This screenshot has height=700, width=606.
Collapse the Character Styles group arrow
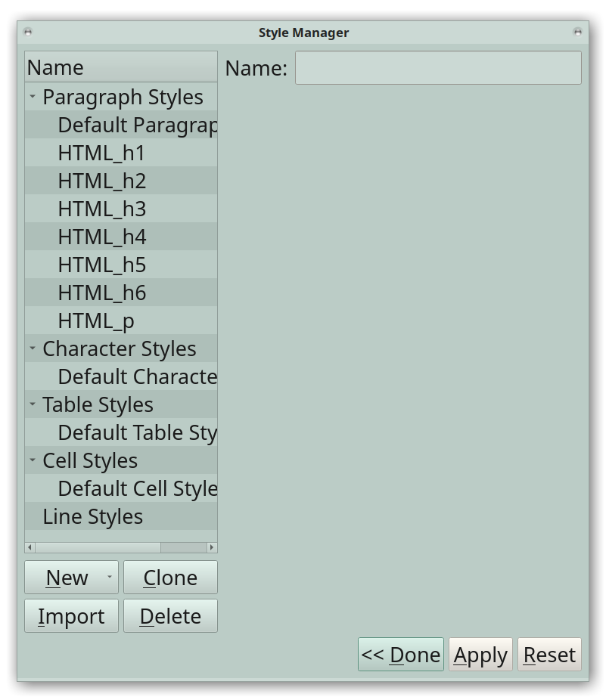[33, 348]
